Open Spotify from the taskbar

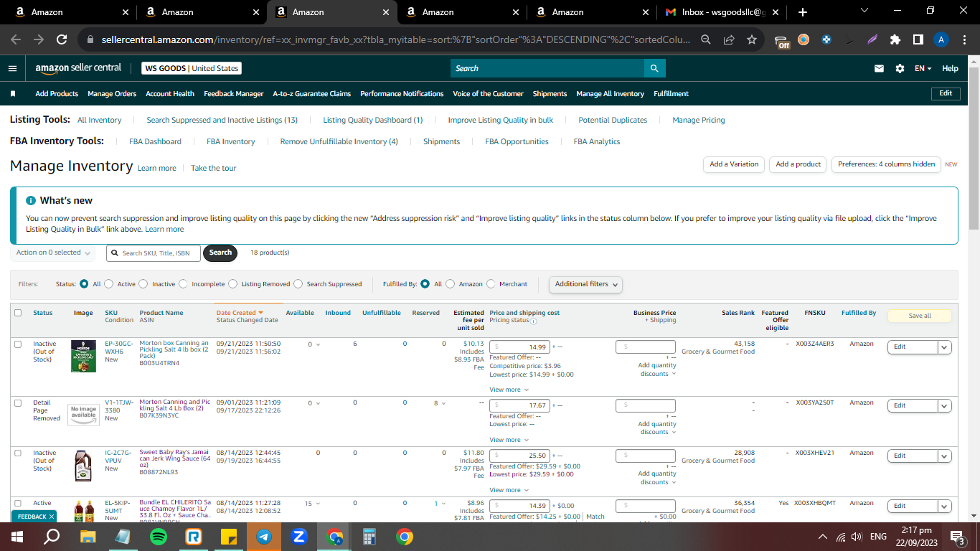(x=158, y=536)
